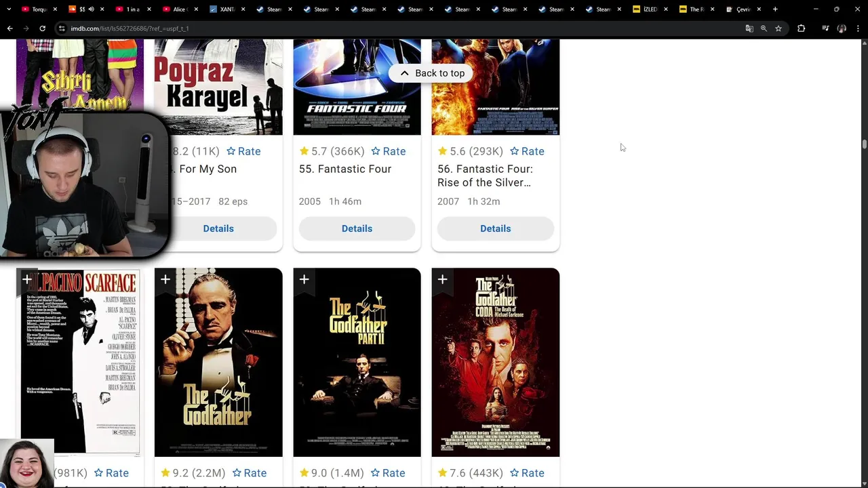Image resolution: width=868 pixels, height=488 pixels.
Task: Open Google Translate icon in address bar
Action: coord(749,28)
